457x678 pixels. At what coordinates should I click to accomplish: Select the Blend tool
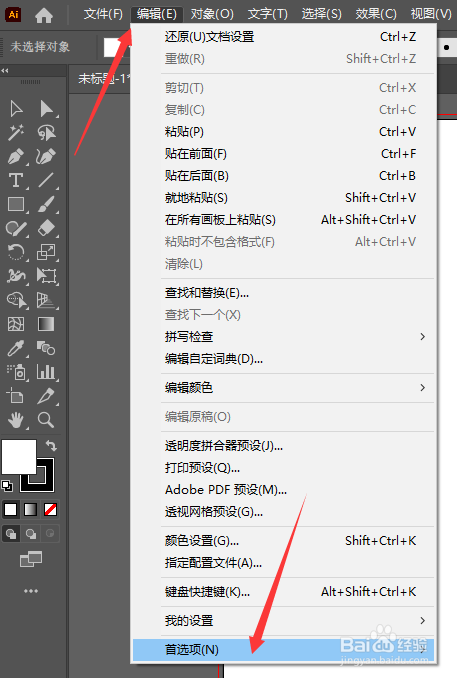pos(46,348)
